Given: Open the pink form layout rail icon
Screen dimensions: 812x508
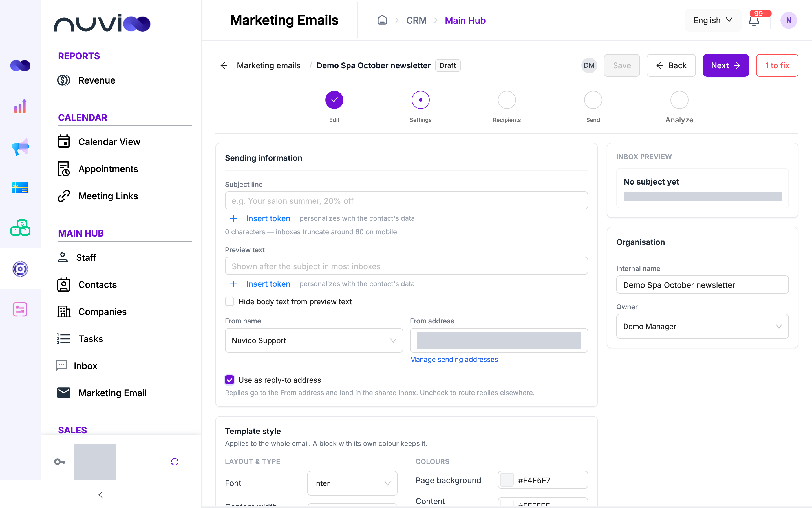Looking at the screenshot, I should point(20,309).
